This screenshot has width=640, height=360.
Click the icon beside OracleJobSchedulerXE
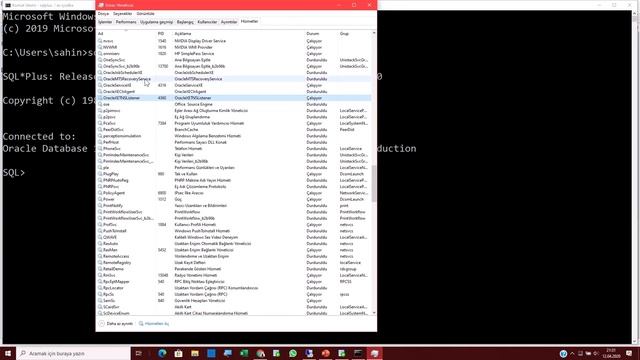100,73
